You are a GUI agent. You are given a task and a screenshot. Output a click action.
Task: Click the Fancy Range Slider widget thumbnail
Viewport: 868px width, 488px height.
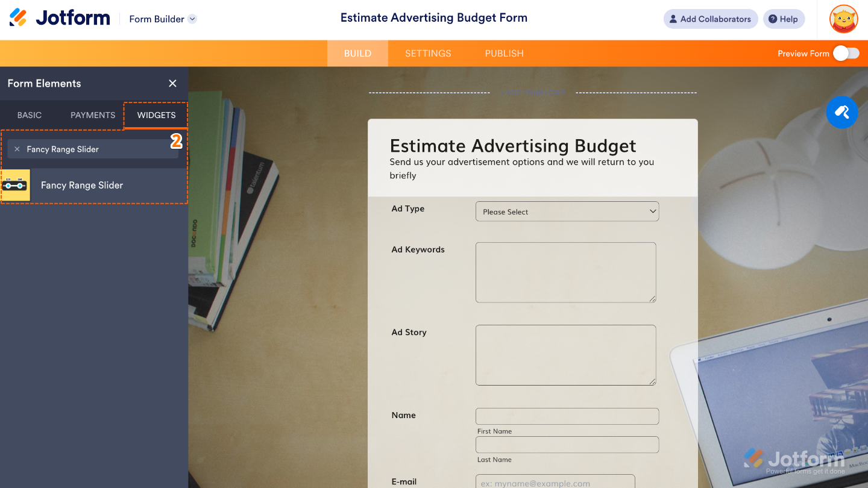tap(15, 185)
